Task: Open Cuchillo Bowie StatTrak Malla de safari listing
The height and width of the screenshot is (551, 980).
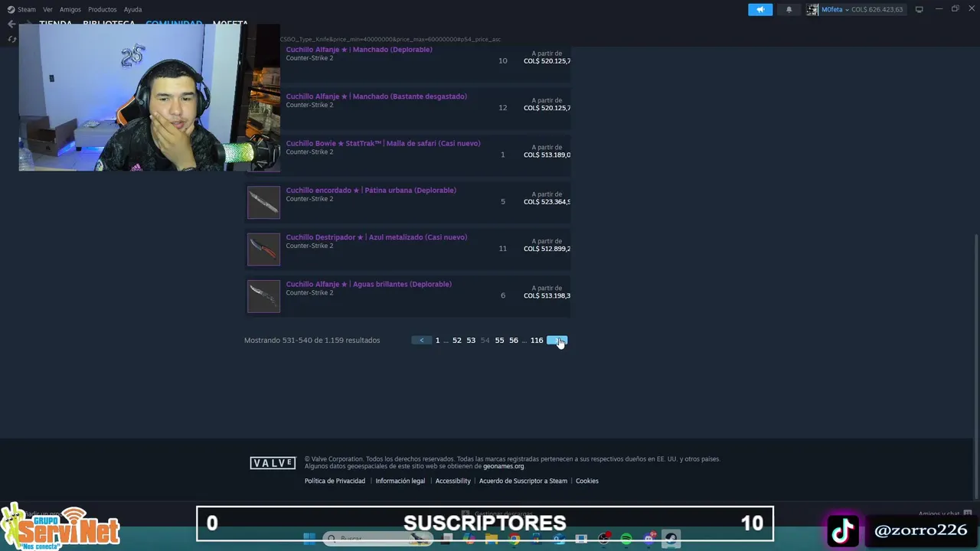Action: [x=383, y=143]
